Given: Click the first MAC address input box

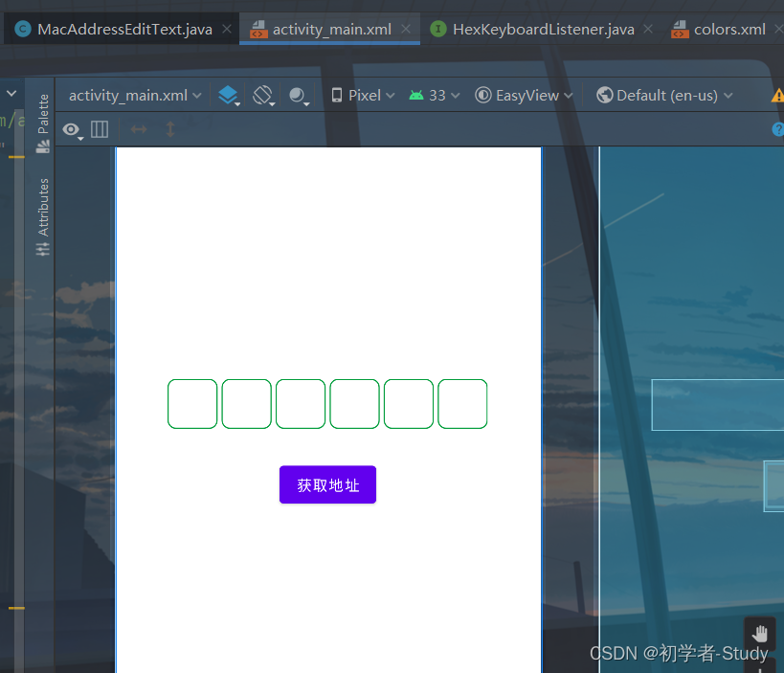Looking at the screenshot, I should click(x=191, y=403).
